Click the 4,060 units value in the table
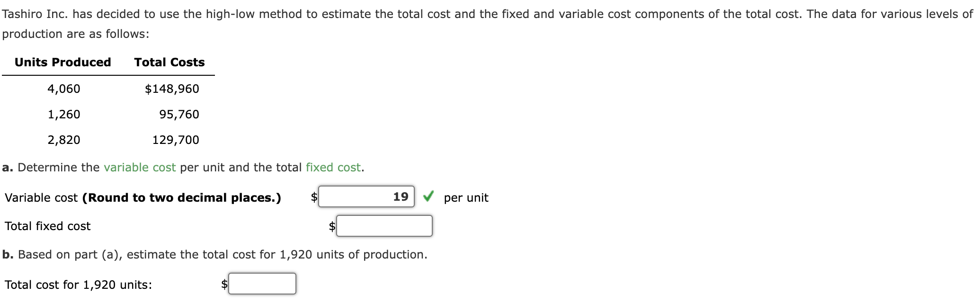The height and width of the screenshot is (303, 980). (x=64, y=89)
